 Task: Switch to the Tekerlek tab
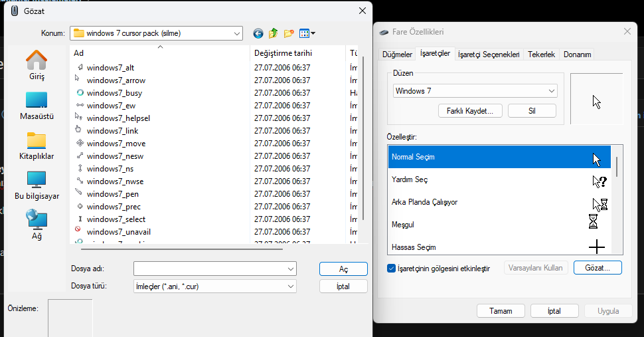pos(541,55)
